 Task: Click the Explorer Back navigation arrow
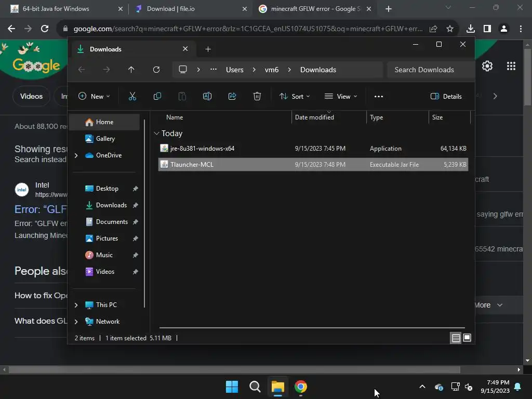(82, 70)
